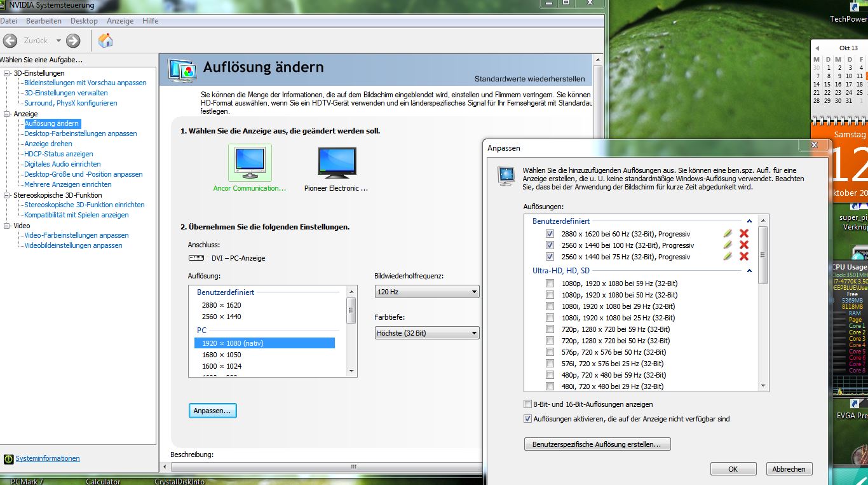Select Desktop-Farbeinstellungen anpassen
Viewport: 868px width, 485px height.
tap(81, 133)
